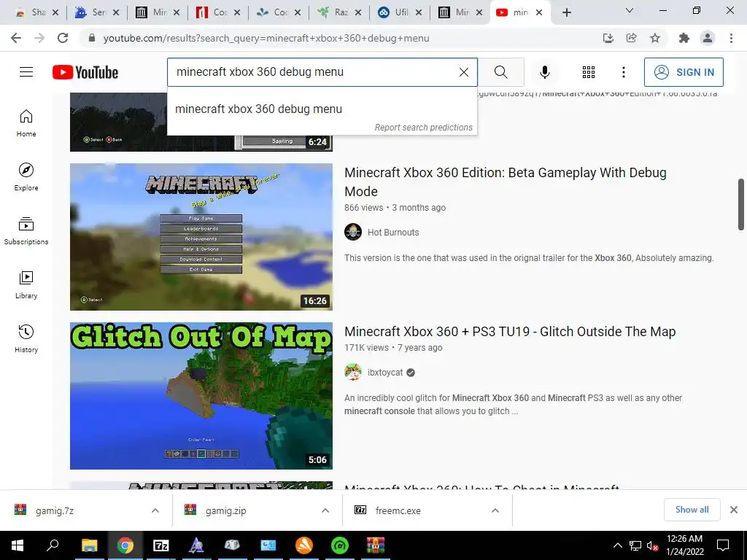
Task: Expand options for freemc.exe download
Action: point(495,510)
